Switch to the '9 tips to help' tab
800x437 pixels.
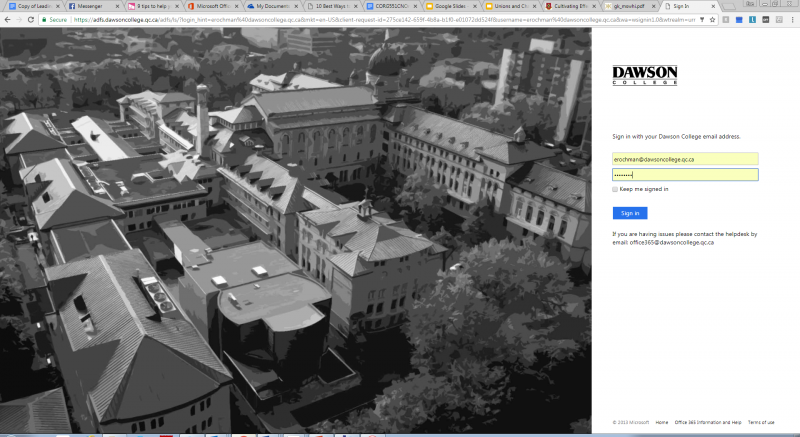coord(152,6)
